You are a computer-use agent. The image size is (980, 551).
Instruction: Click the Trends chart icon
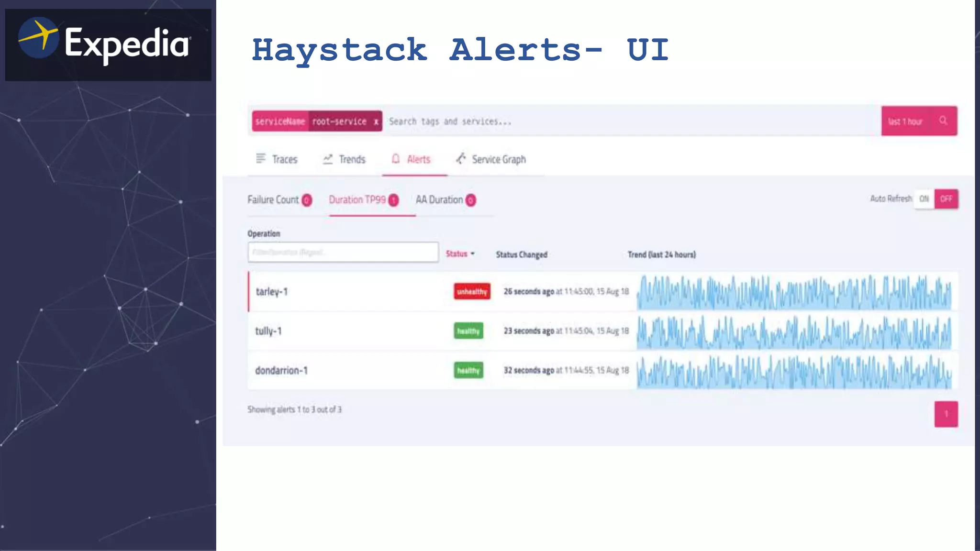click(328, 159)
